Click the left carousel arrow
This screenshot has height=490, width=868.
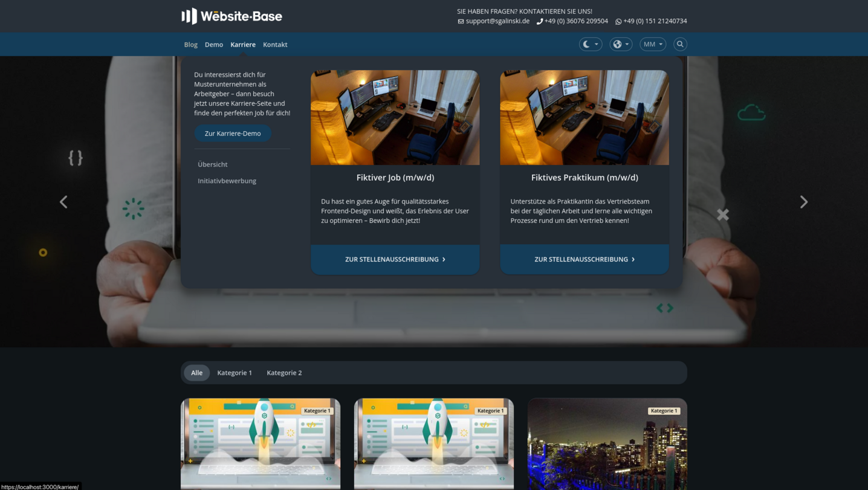(63, 202)
